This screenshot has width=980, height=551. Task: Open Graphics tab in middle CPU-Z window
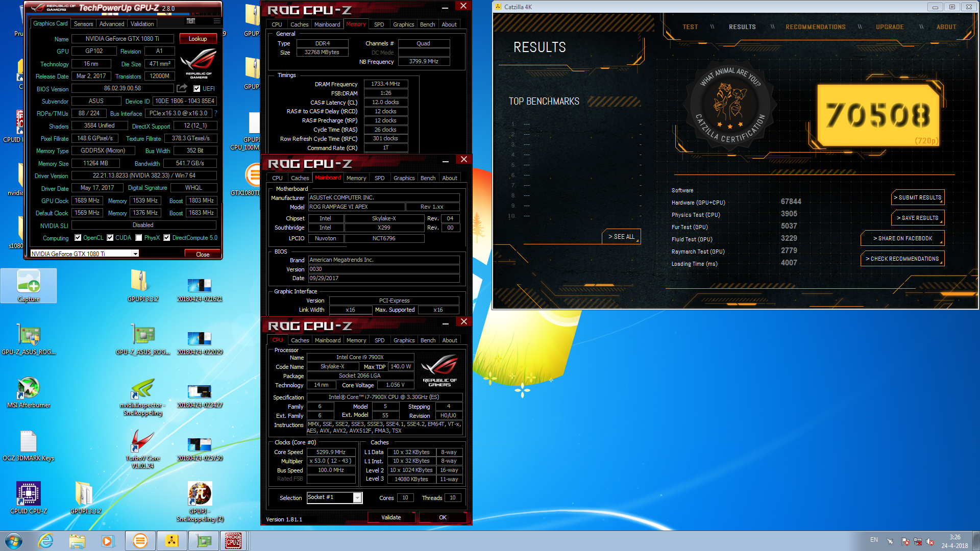tap(404, 178)
